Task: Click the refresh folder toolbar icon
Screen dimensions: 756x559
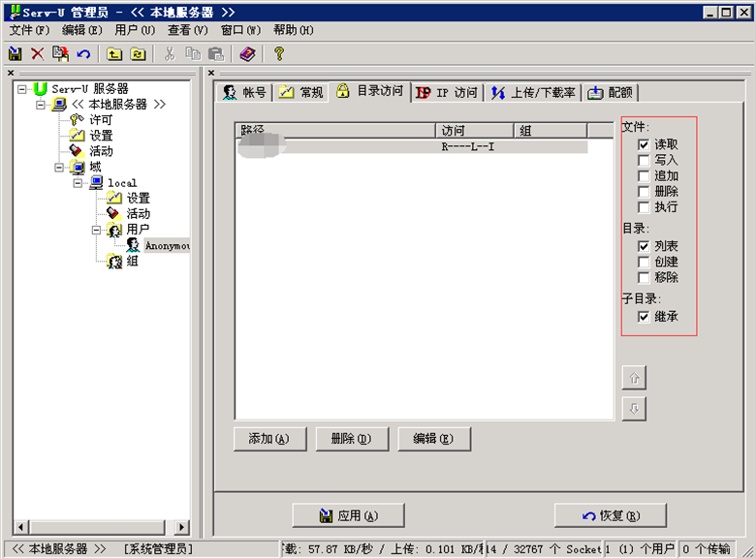Action: click(138, 54)
